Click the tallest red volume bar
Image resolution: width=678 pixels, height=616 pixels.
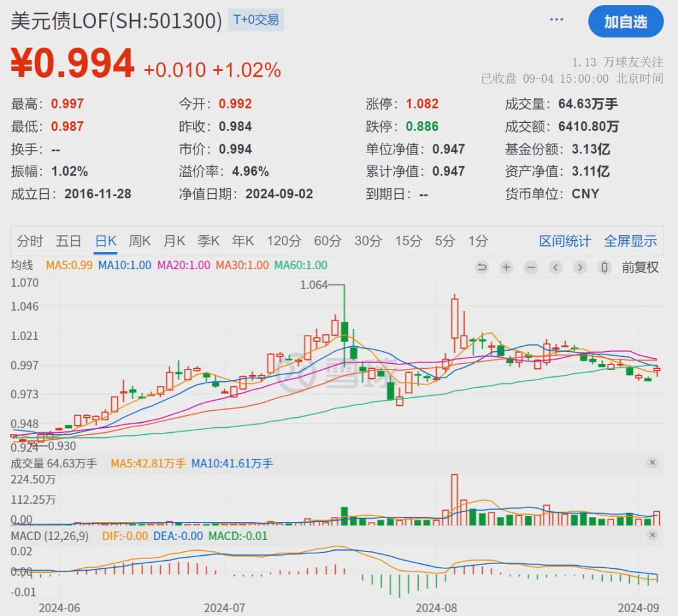click(455, 499)
